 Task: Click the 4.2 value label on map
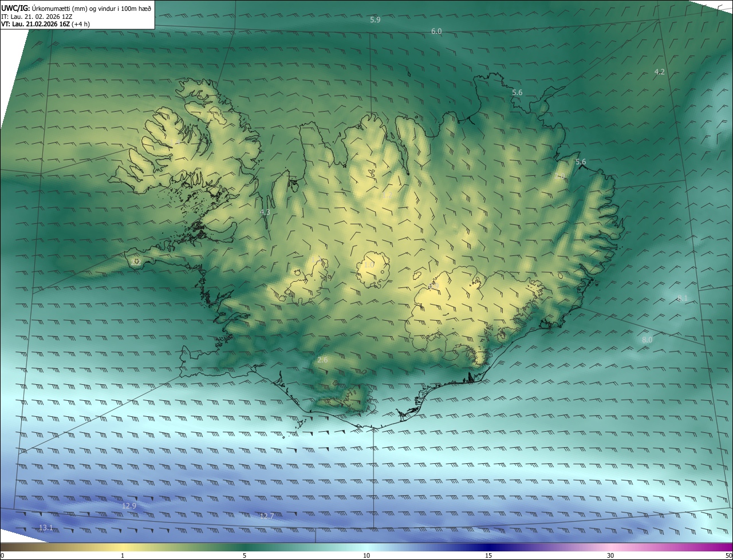point(660,72)
